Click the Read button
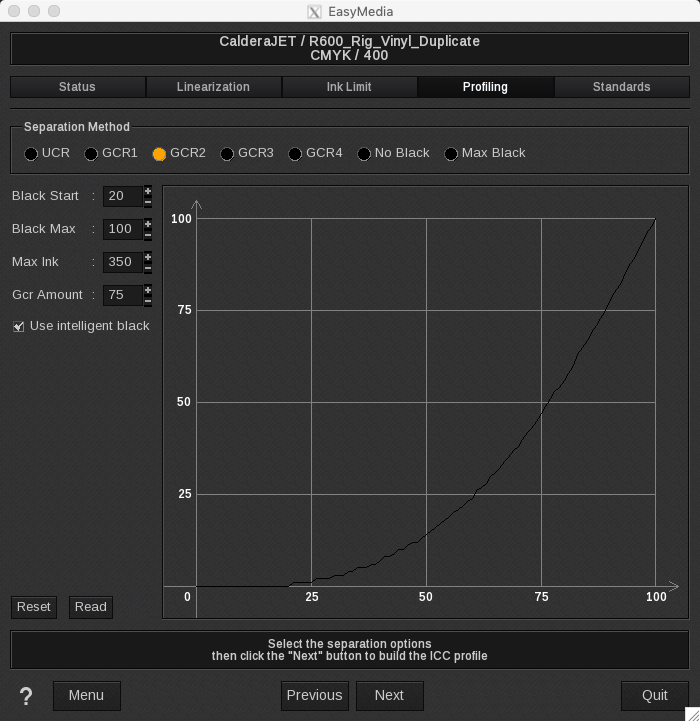Viewport: 700px width, 721px height. coord(91,607)
